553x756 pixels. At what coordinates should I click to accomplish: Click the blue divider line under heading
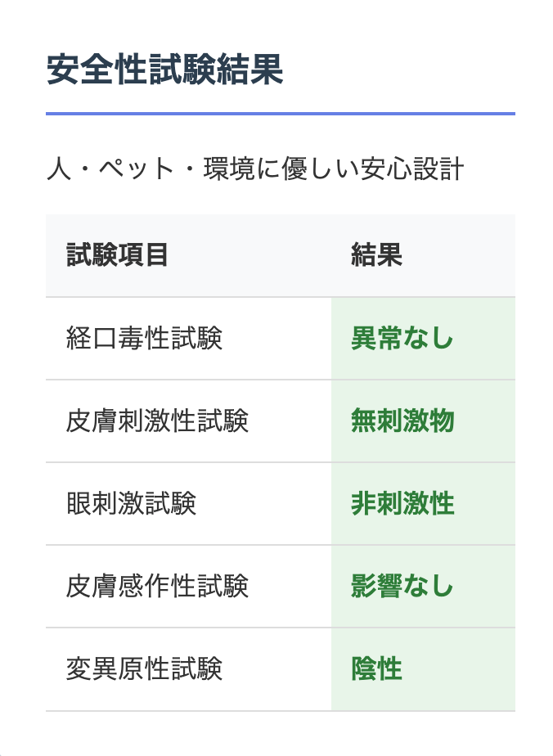(280, 114)
